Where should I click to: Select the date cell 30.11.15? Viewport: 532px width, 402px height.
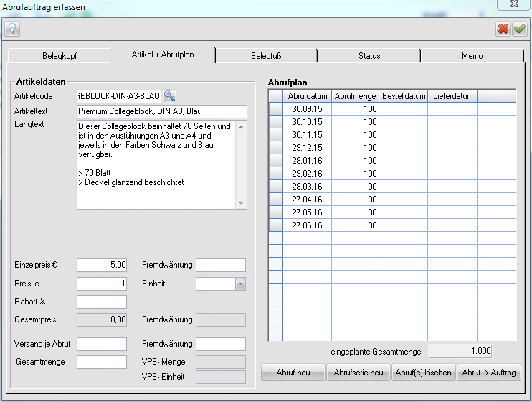point(307,135)
